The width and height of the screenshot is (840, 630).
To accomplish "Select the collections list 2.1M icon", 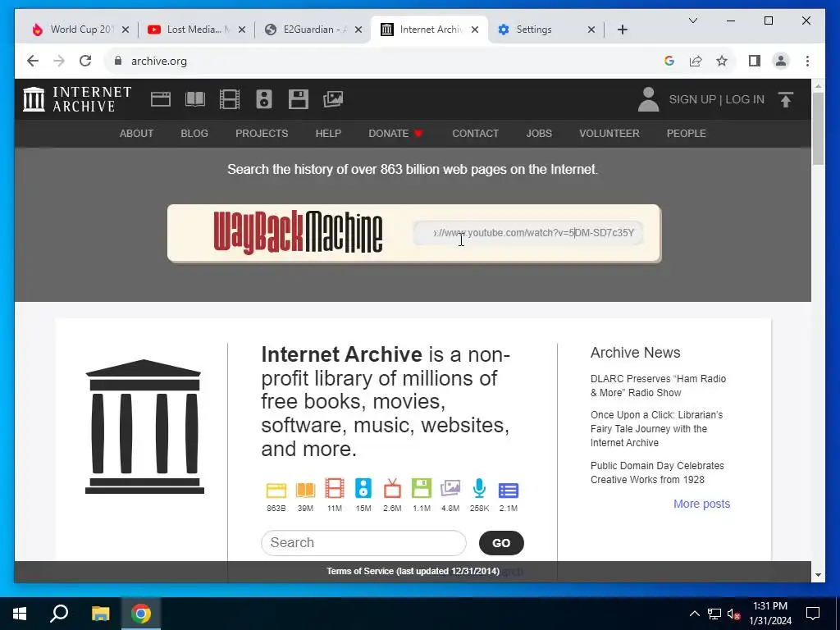I will (509, 491).
